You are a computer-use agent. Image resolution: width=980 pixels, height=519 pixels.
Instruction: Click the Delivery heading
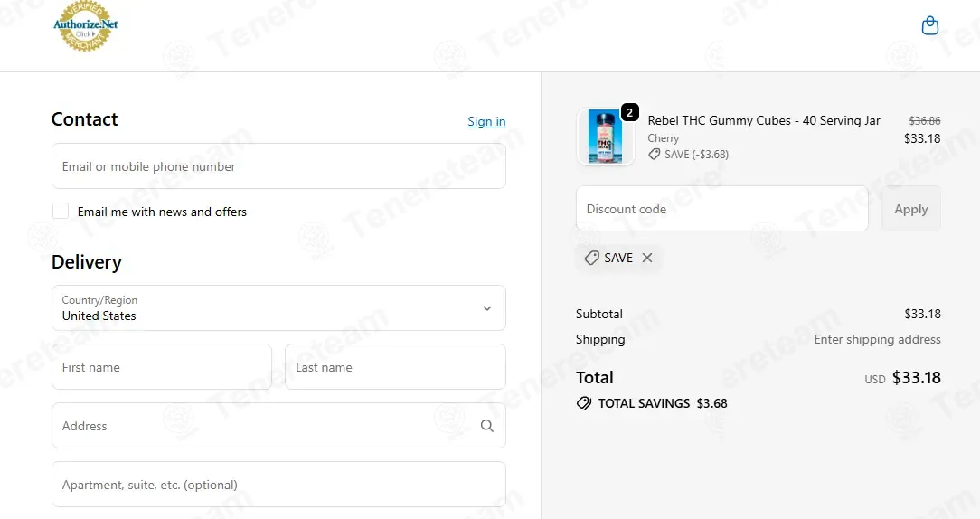point(86,262)
